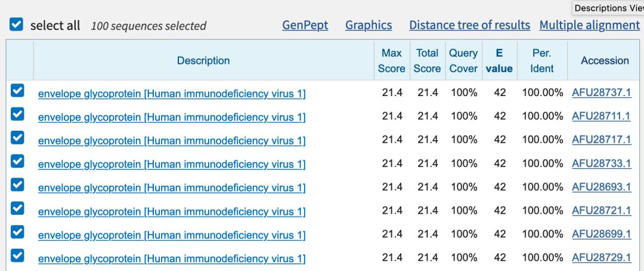Toggle the checkbox for AFU28729.1 row

[x=18, y=256]
